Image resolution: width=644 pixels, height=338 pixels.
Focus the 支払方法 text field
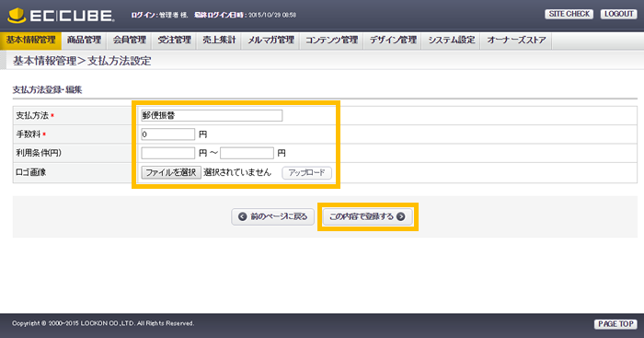point(212,115)
